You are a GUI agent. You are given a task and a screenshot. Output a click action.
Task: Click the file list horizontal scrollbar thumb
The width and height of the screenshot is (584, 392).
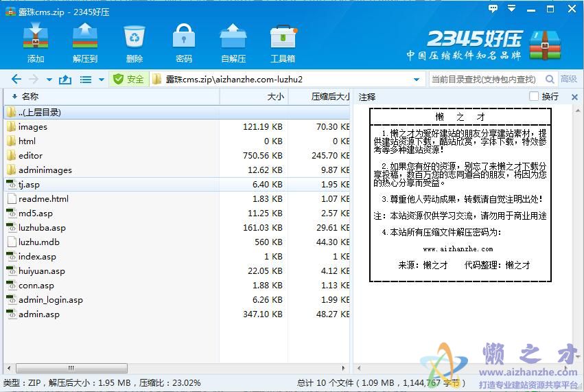pos(71,368)
